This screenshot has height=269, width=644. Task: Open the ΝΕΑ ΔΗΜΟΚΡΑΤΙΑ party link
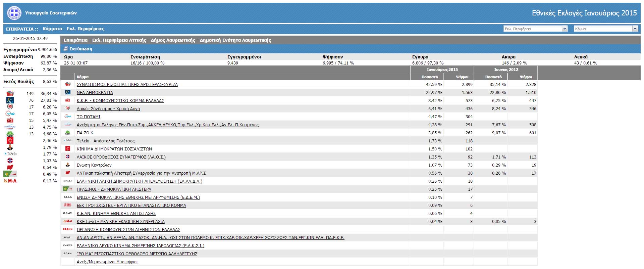95,93
